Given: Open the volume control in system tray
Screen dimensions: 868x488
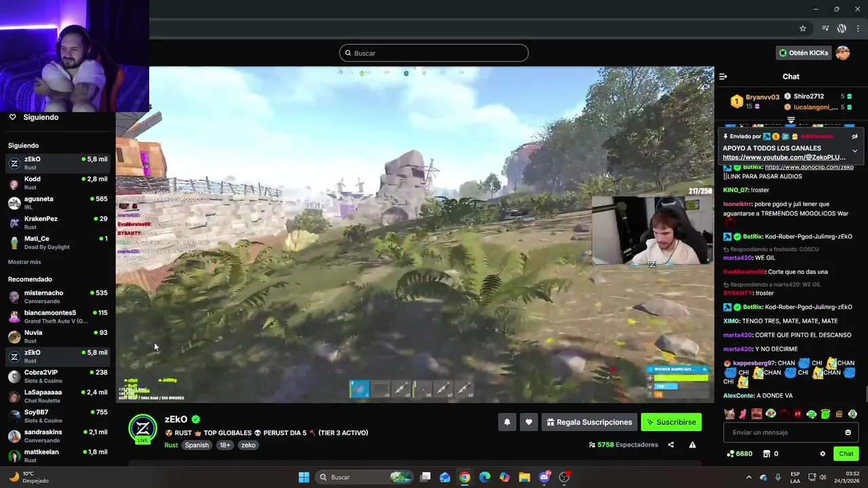Looking at the screenshot, I should point(822,477).
